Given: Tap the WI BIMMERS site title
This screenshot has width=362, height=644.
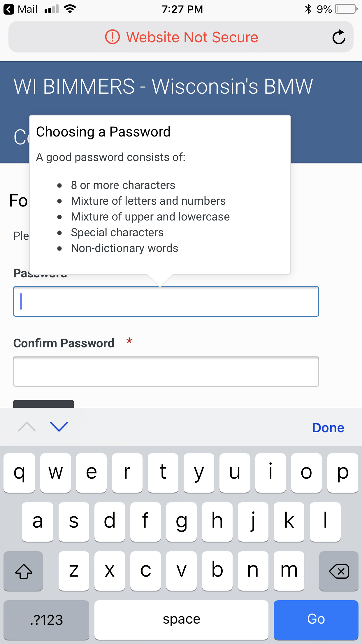Looking at the screenshot, I should [163, 86].
